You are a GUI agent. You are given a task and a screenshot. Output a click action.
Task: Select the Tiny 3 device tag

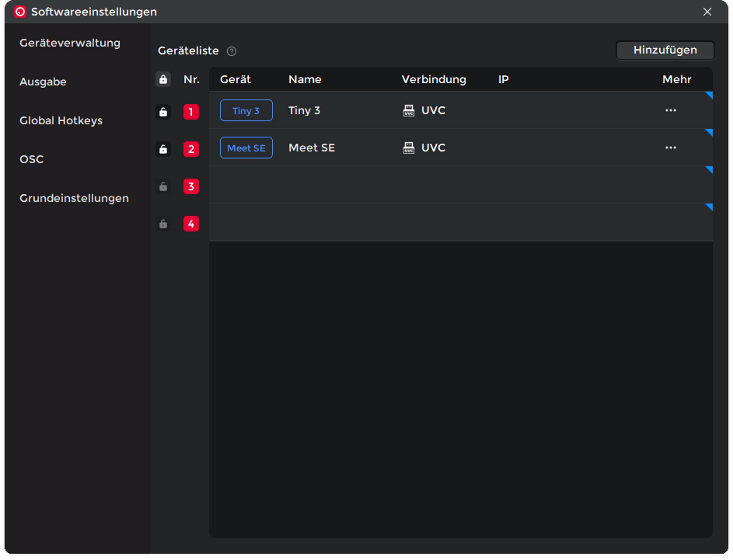pyautogui.click(x=246, y=110)
